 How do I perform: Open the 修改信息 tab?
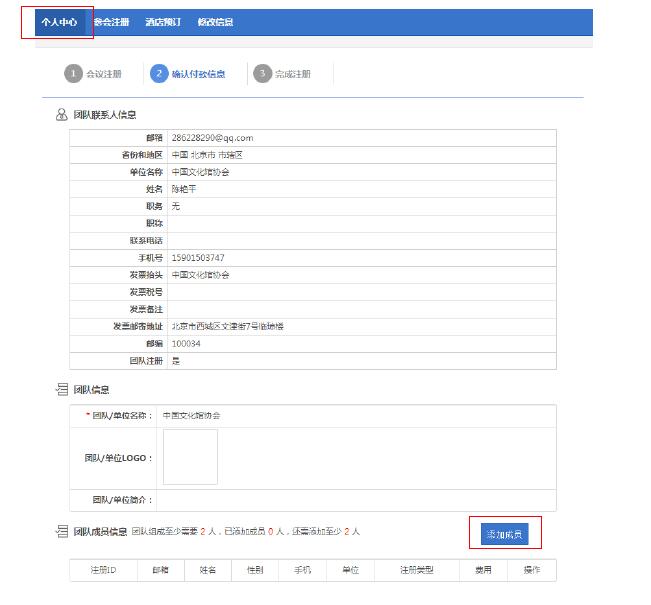pos(215,22)
